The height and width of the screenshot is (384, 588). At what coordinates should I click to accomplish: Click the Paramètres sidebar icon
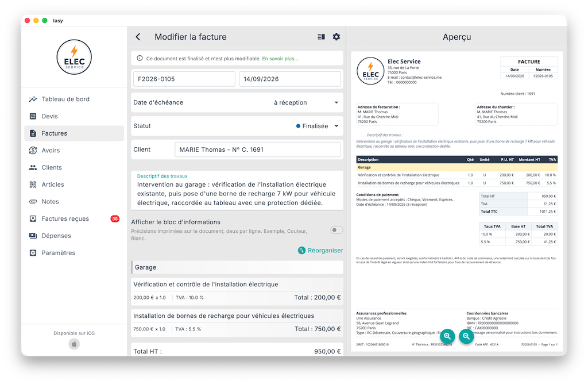pyautogui.click(x=33, y=253)
